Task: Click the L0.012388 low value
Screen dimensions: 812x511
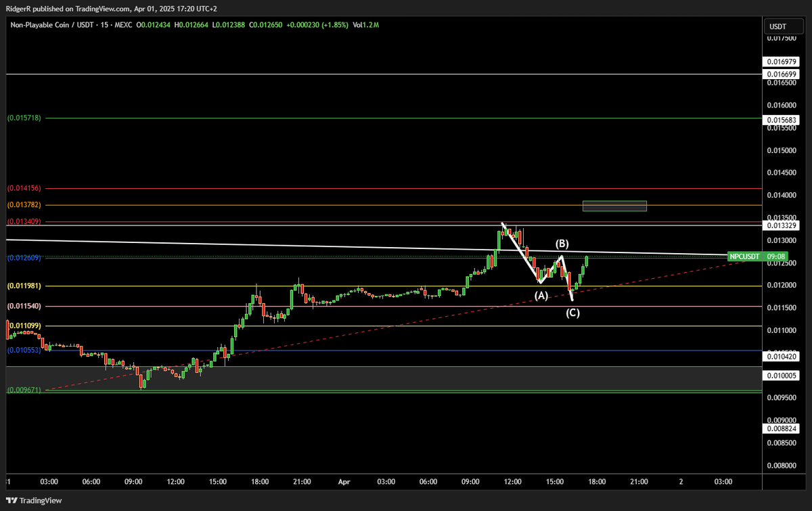Action: (x=229, y=25)
